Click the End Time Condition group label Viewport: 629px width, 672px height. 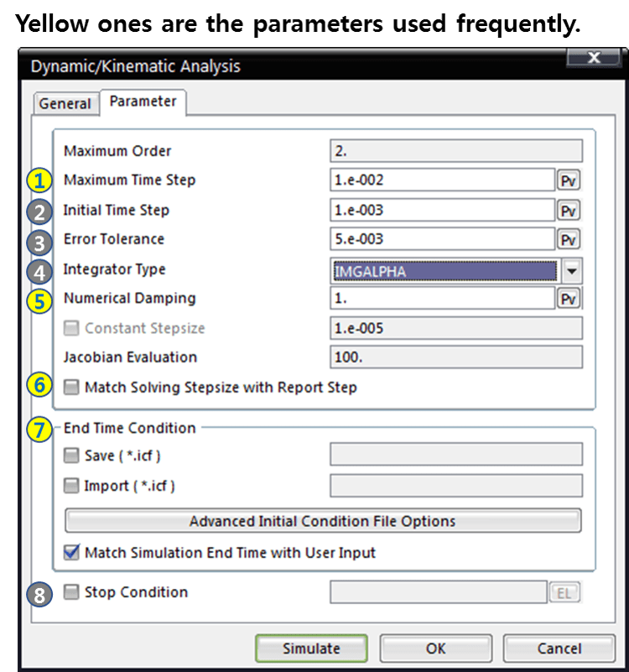pyautogui.click(x=130, y=428)
